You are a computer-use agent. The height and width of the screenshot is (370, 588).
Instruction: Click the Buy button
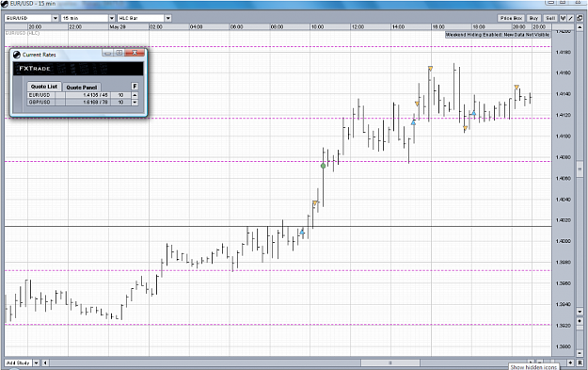coord(533,18)
